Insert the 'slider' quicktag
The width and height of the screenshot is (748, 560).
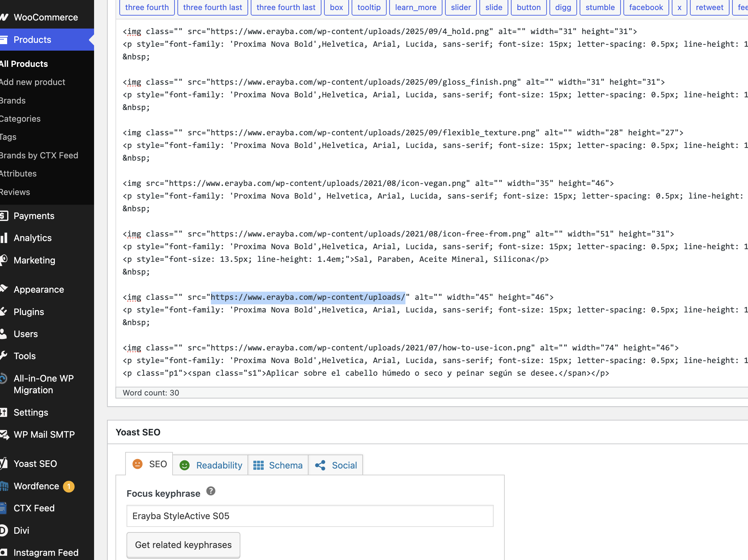461,7
